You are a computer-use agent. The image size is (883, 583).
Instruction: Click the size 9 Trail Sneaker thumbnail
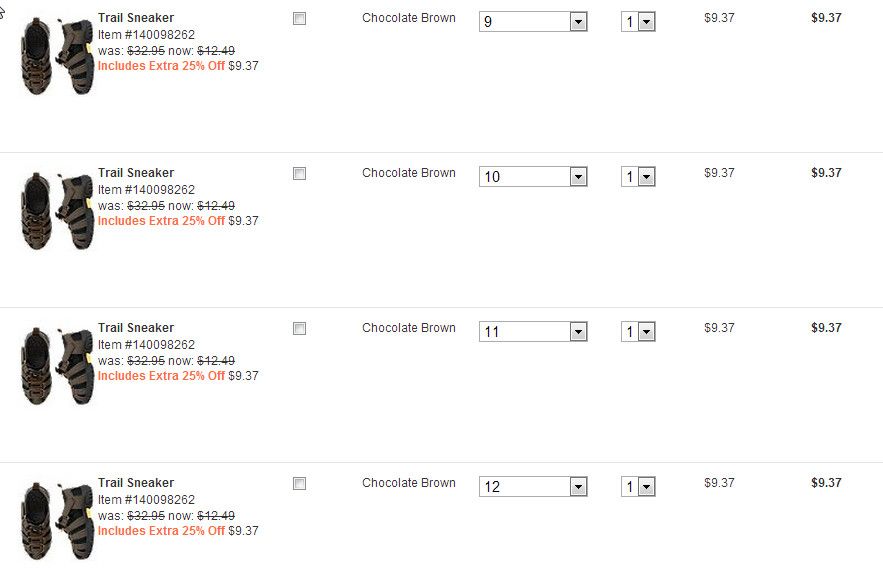pos(57,56)
